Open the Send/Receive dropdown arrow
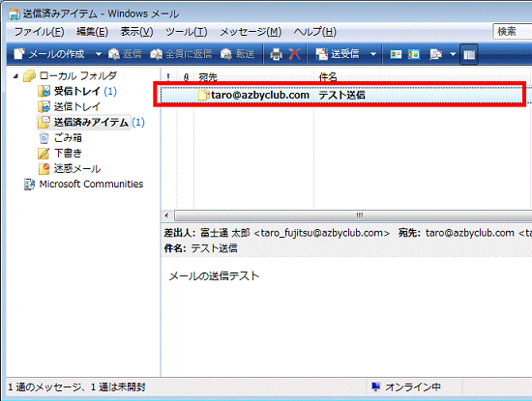Image resolution: width=532 pixels, height=401 pixels. [x=373, y=54]
